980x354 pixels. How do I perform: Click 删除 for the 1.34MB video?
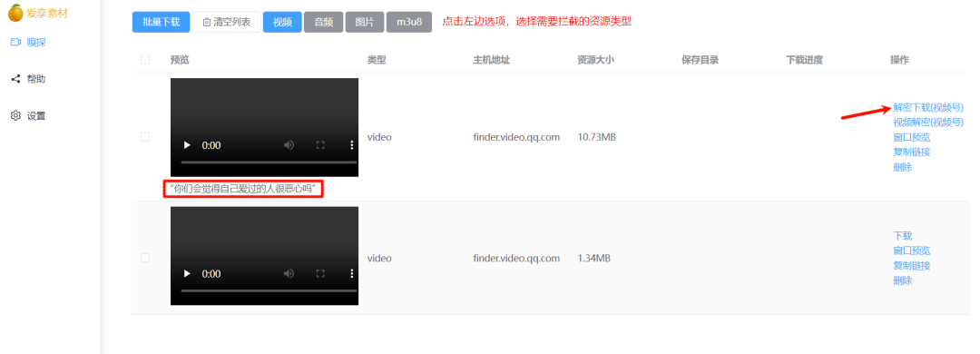[x=903, y=280]
